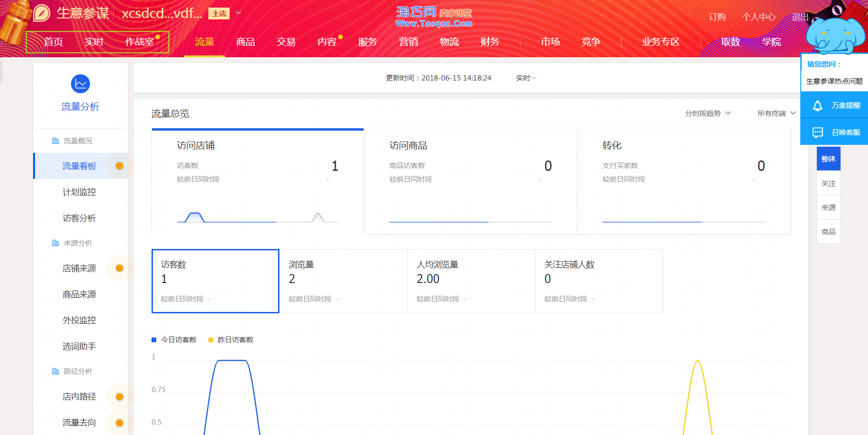The height and width of the screenshot is (435, 868).
Task: Select the 关注店铺人数 metric card
Action: point(599,281)
